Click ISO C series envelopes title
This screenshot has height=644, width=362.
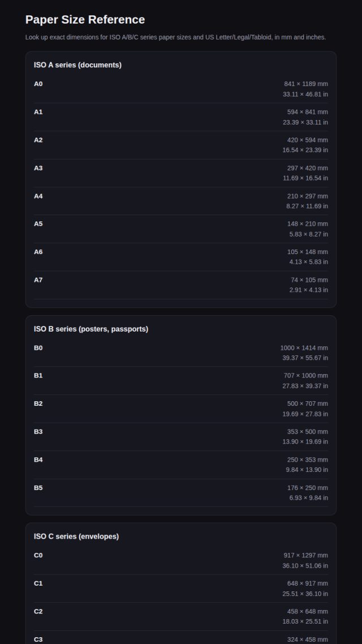[x=76, y=536]
